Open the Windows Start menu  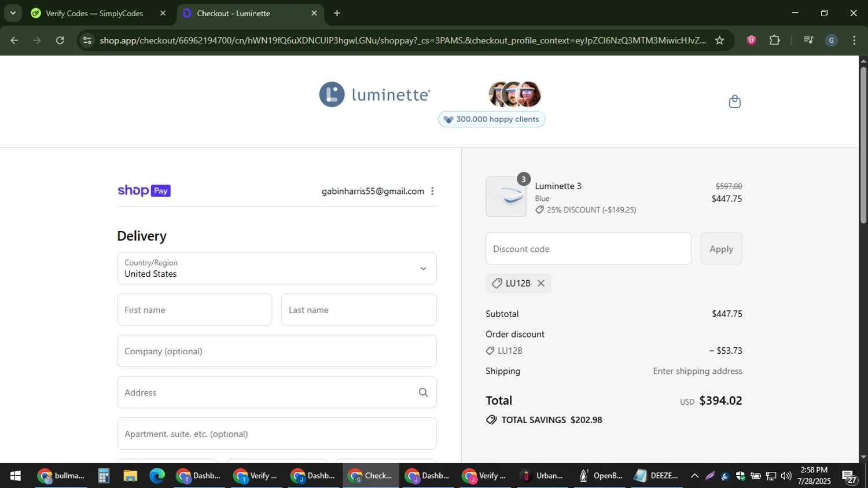[x=16, y=476]
